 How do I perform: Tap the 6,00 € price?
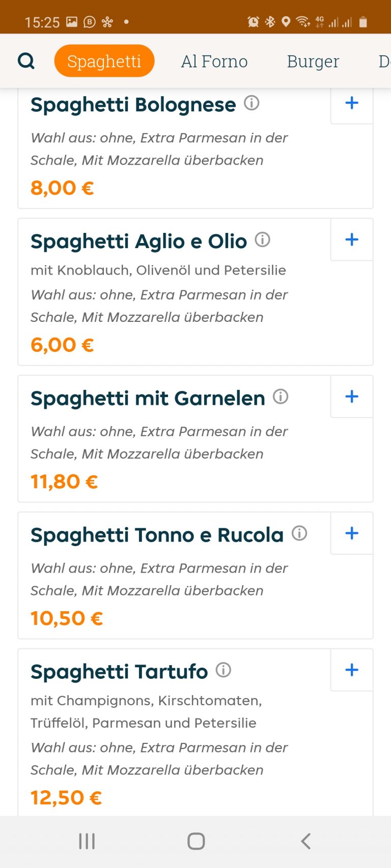(x=62, y=345)
